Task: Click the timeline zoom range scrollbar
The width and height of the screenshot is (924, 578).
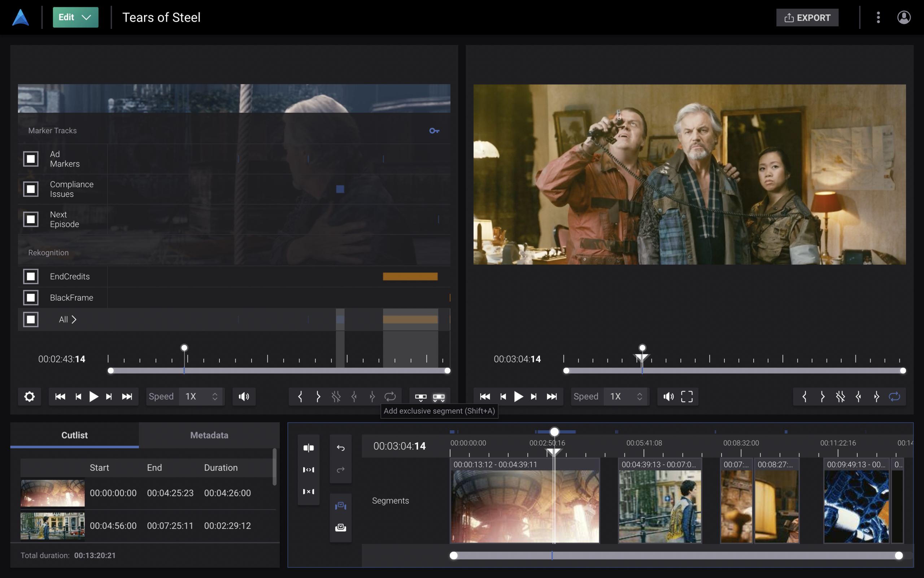Action: coord(676,556)
